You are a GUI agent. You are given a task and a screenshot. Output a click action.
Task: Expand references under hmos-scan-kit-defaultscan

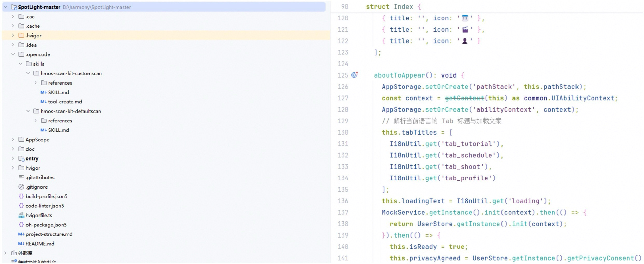click(36, 121)
